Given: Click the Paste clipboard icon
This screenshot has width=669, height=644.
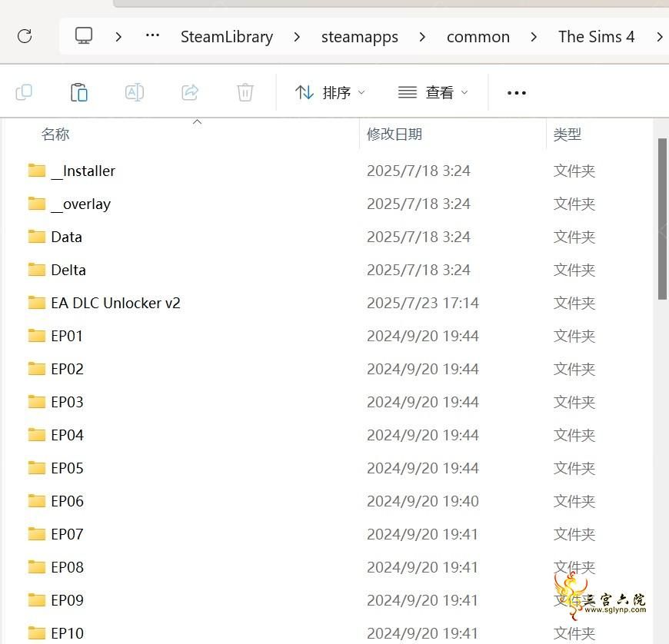Looking at the screenshot, I should (x=79, y=92).
